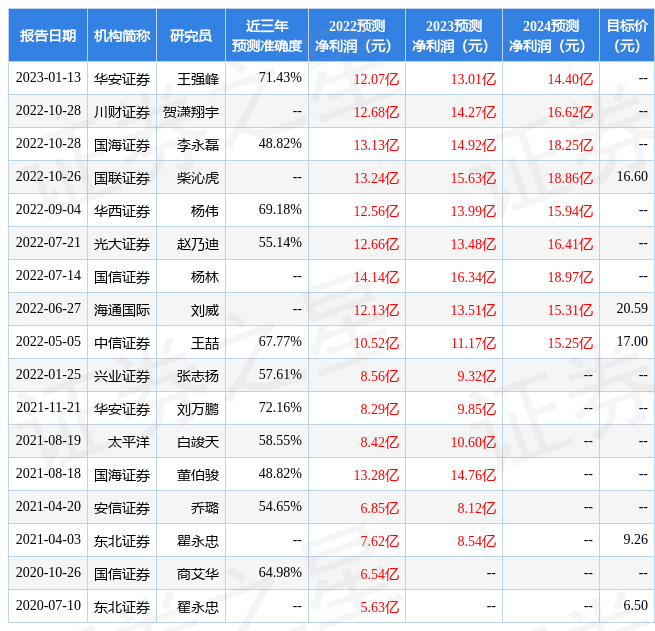Click the target price 17.00
The width and height of the screenshot is (655, 631).
pos(632,342)
